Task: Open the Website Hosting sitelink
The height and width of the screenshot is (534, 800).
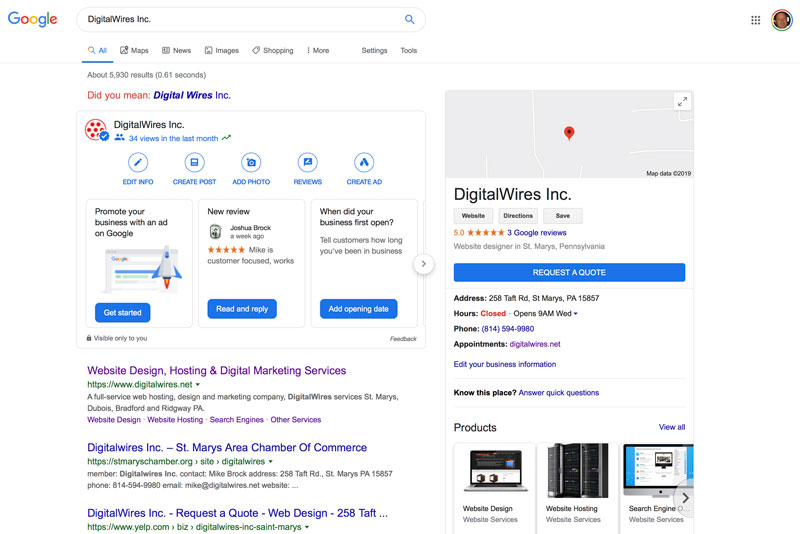Action: tap(175, 419)
